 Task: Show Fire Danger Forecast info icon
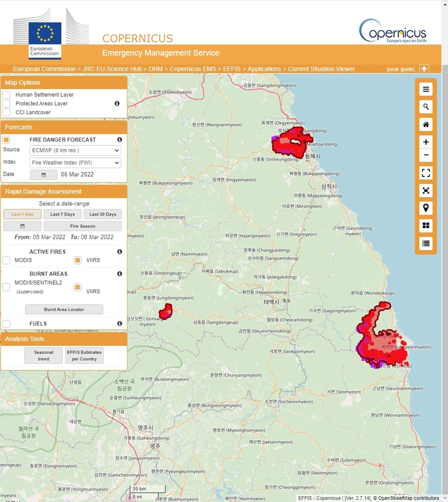point(120,140)
